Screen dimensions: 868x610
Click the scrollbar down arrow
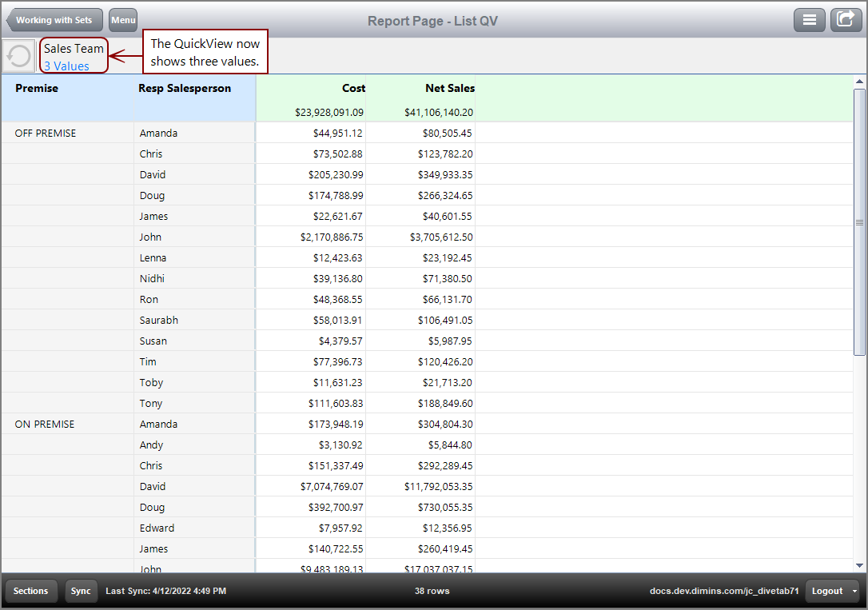[860, 564]
